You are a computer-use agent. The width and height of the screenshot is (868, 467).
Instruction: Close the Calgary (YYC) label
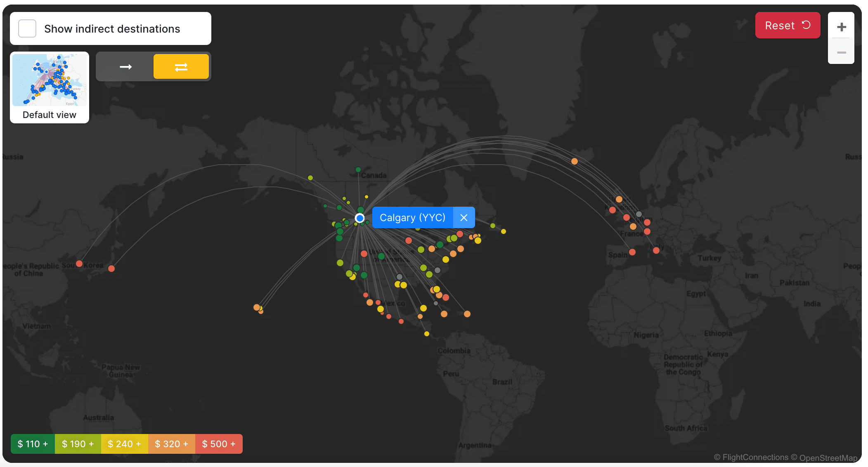click(464, 218)
